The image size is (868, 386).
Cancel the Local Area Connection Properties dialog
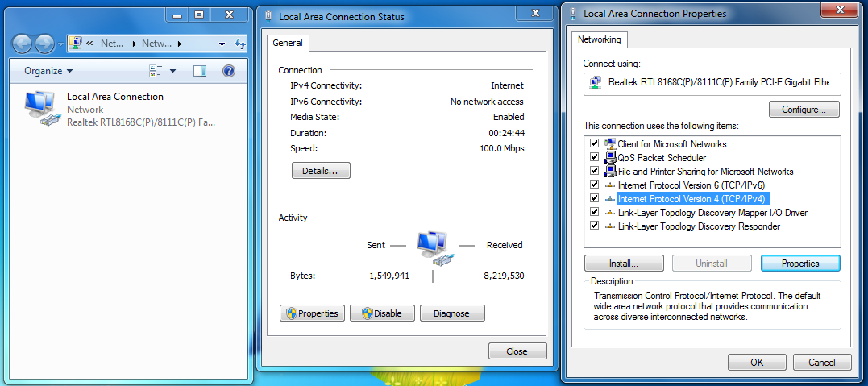[822, 362]
